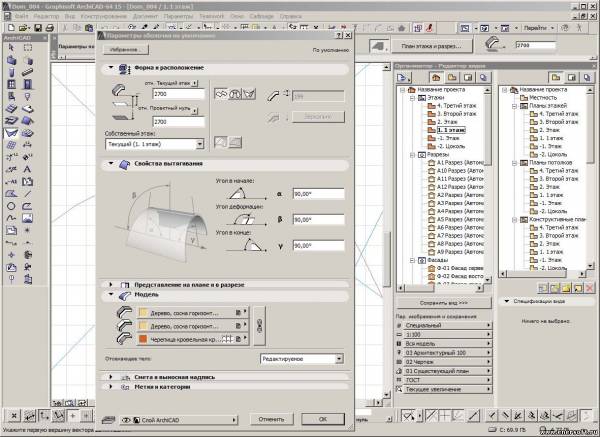Collapse the Свойства вытягивания section

point(111,163)
